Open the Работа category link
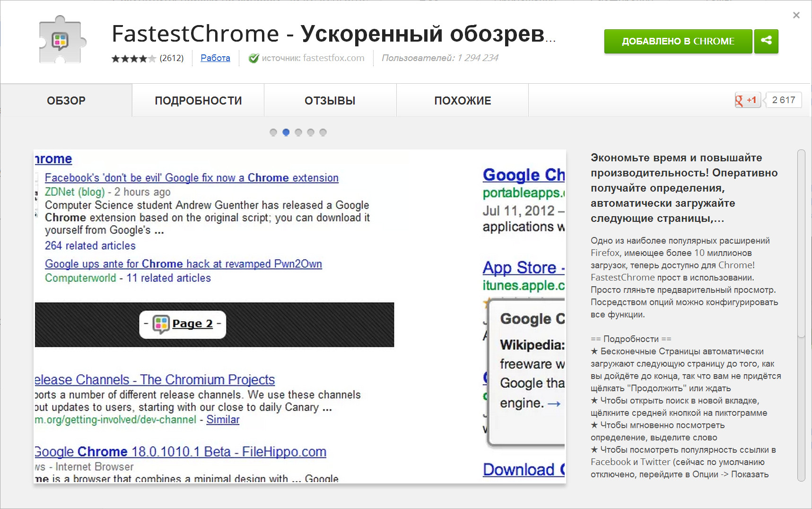The width and height of the screenshot is (812, 509). 215,58
